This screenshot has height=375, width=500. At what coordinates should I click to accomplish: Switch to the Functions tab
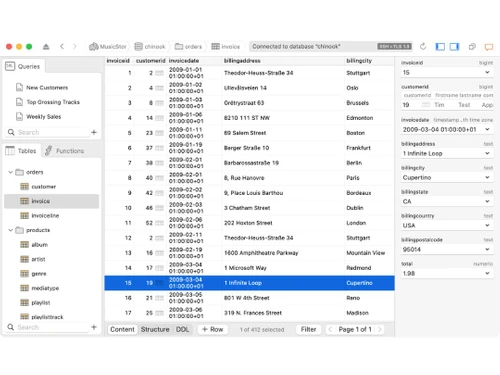[64, 151]
